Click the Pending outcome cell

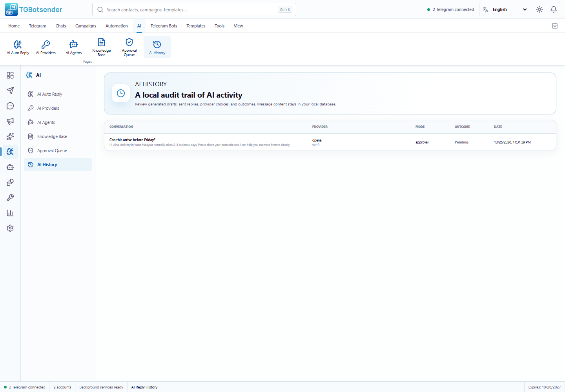point(461,142)
